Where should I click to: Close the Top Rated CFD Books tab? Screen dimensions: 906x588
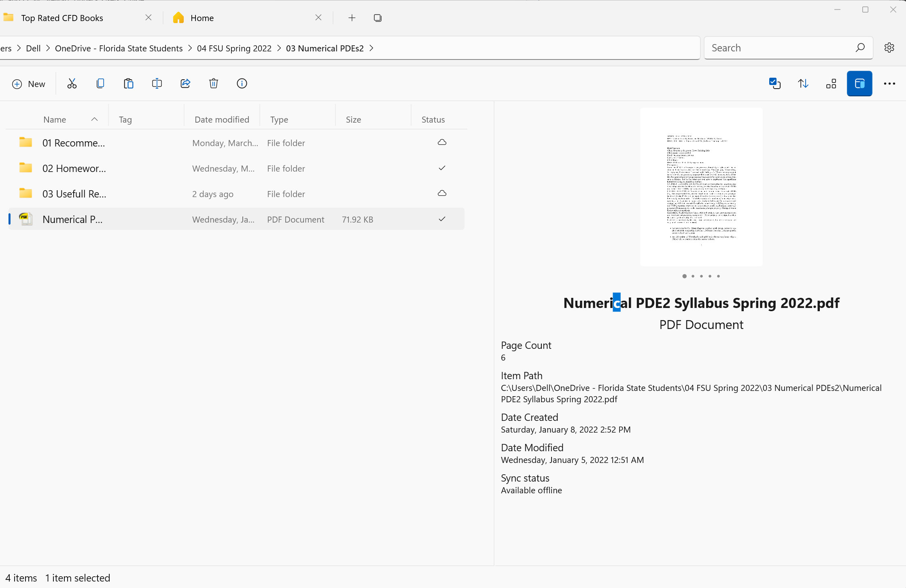coord(149,17)
